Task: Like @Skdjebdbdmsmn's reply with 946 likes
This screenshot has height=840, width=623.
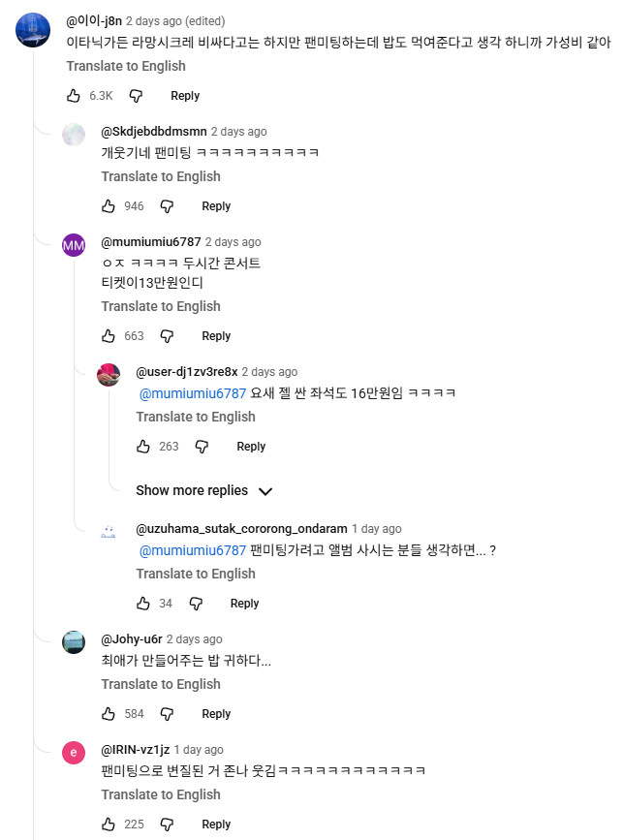Action: 109,206
